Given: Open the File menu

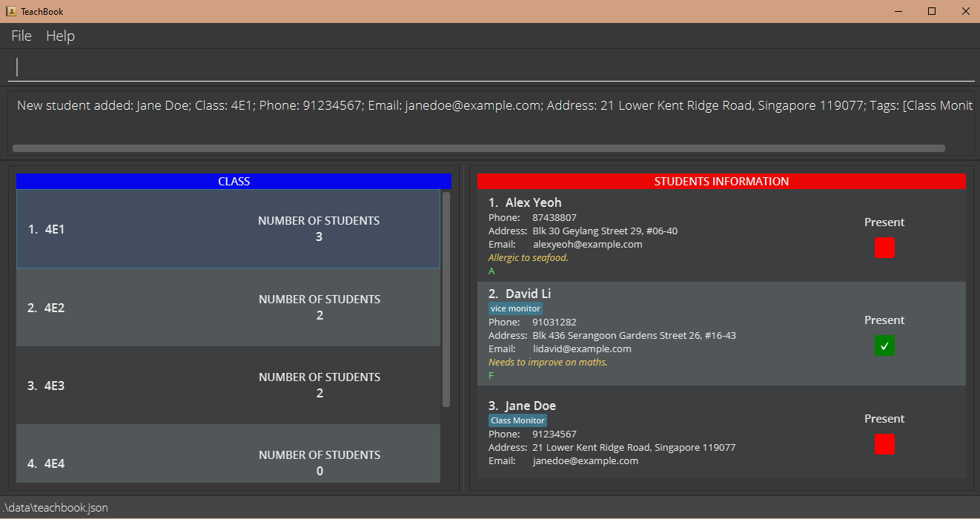Looking at the screenshot, I should pos(21,36).
